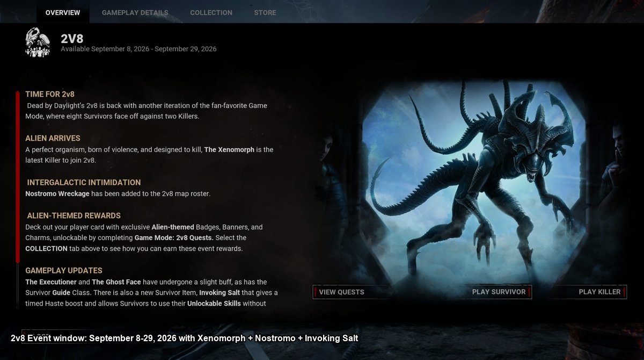Screen dimensions: 644x360
Task: Click the bold 'The Xenomorph' text
Action: click(229, 149)
